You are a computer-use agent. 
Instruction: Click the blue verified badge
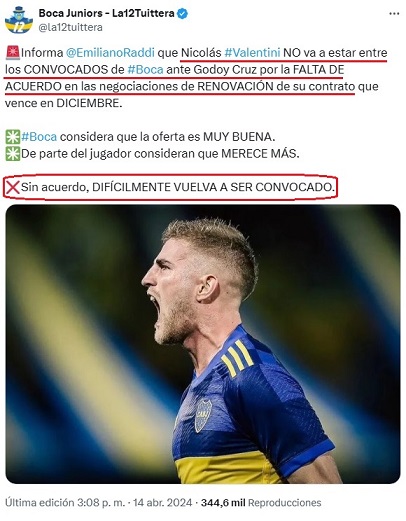point(182,13)
